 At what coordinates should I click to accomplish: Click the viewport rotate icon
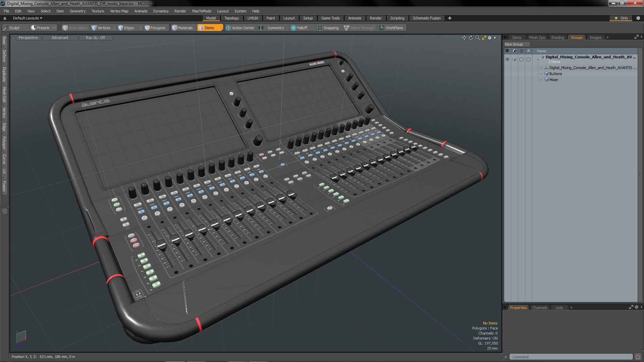coord(471,38)
